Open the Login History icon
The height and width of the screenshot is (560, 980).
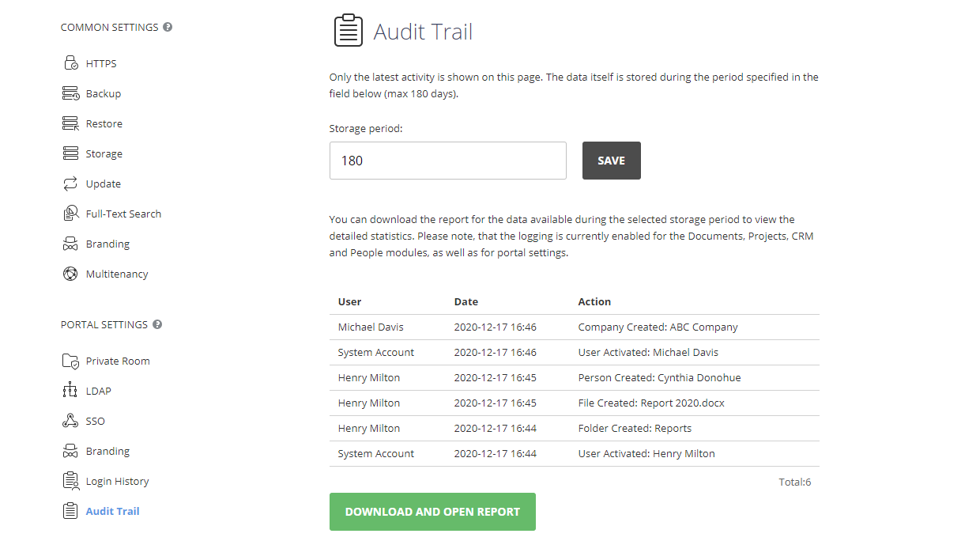[70, 480]
